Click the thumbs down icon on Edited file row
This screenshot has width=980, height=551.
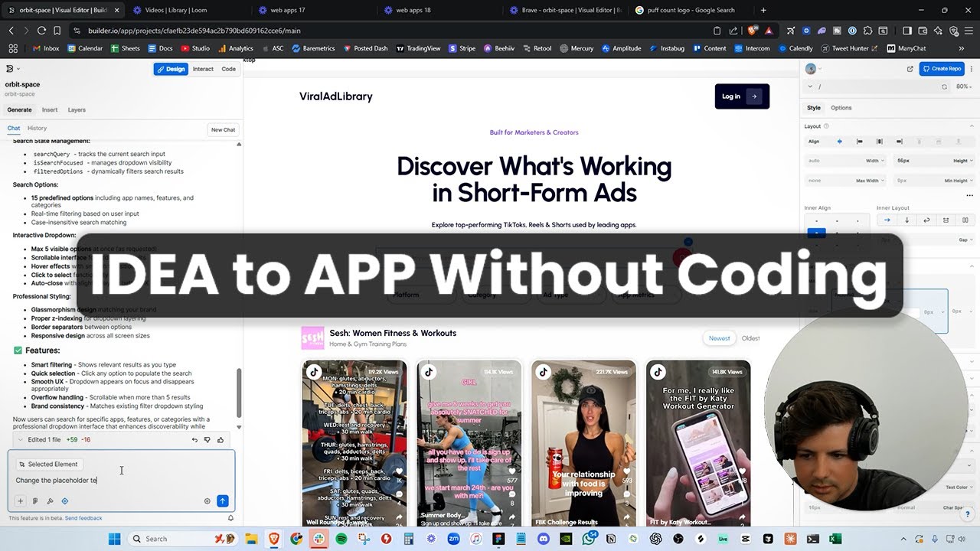click(207, 440)
